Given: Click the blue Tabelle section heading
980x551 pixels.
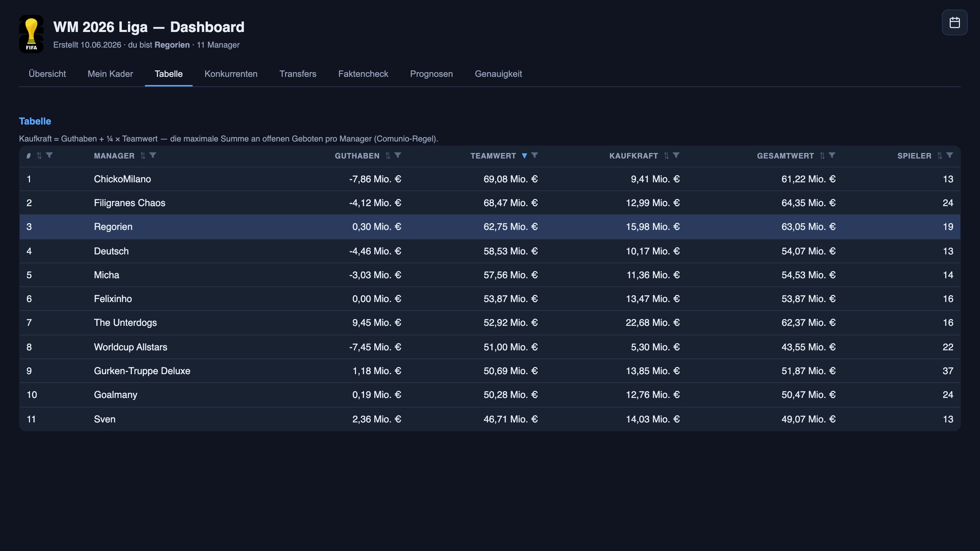Looking at the screenshot, I should pyautogui.click(x=35, y=121).
